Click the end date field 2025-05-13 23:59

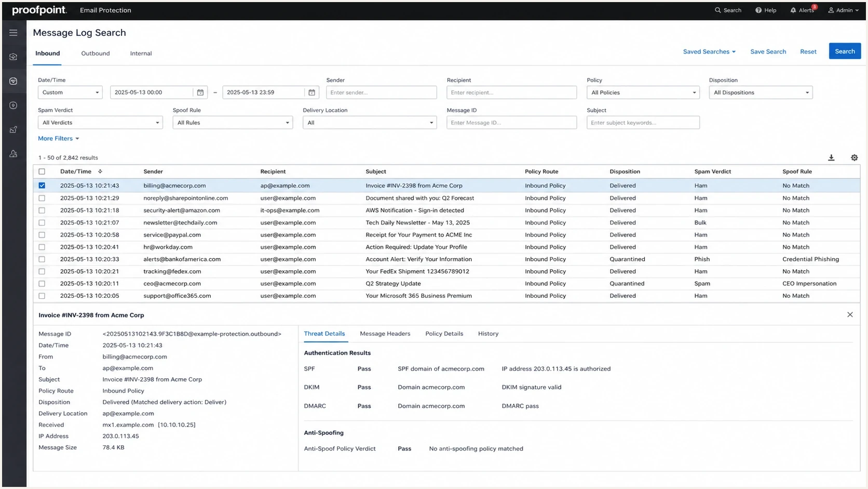point(263,92)
